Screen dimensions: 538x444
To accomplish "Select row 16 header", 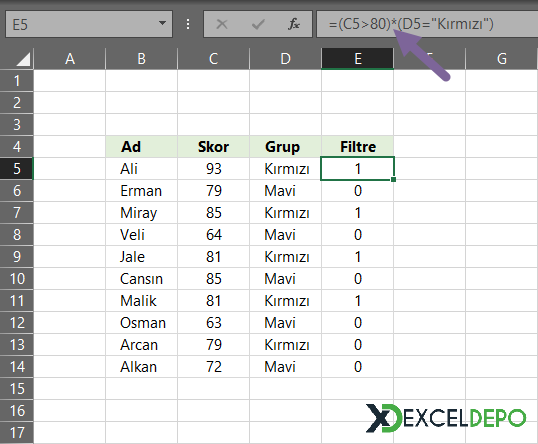I will point(16,411).
